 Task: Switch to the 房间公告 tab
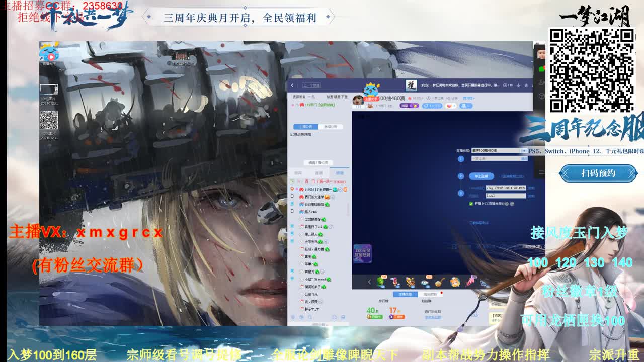pyautogui.click(x=331, y=127)
